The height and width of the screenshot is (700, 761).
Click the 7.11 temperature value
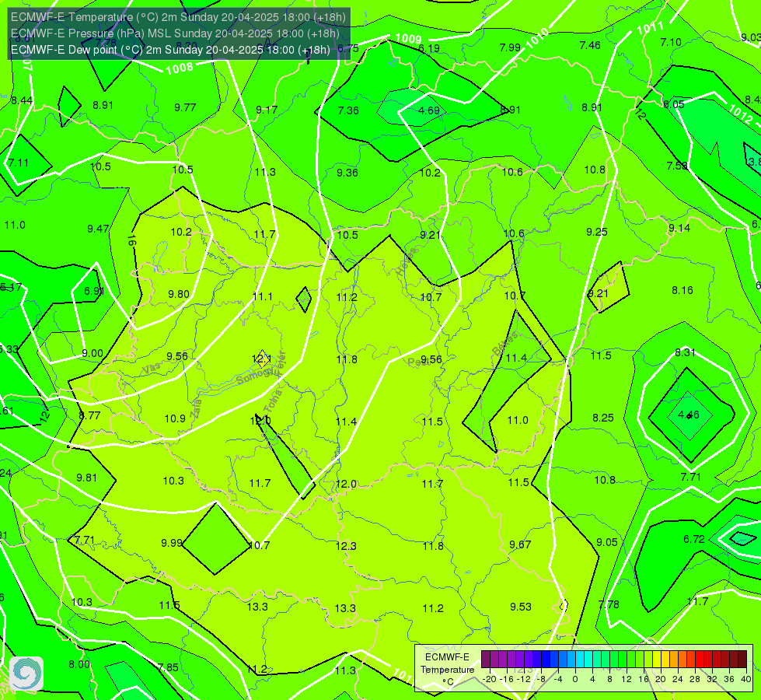point(19,163)
